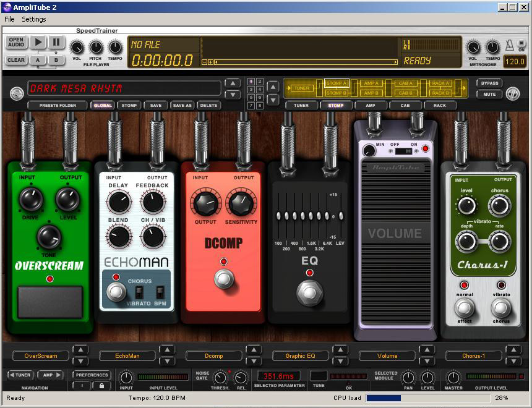Click the OverScream Tone knob
Viewport: 532px width, 408px height.
tap(48, 237)
